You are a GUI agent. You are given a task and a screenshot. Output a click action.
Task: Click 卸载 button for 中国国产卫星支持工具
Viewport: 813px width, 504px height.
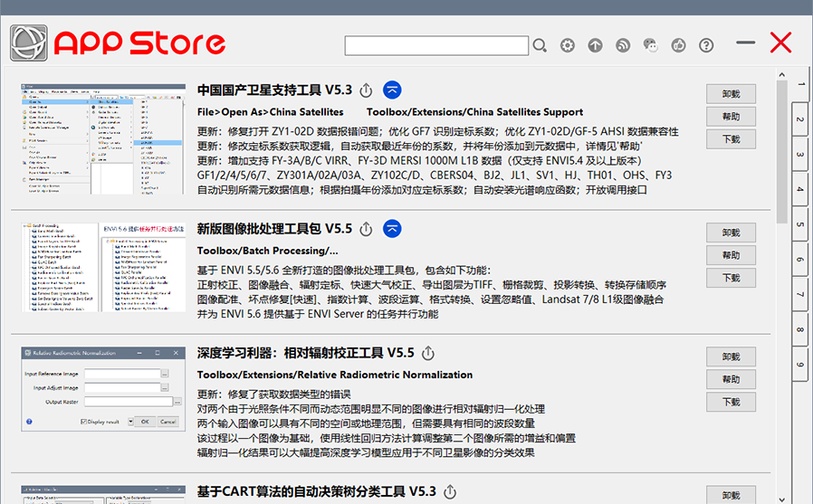point(732,94)
